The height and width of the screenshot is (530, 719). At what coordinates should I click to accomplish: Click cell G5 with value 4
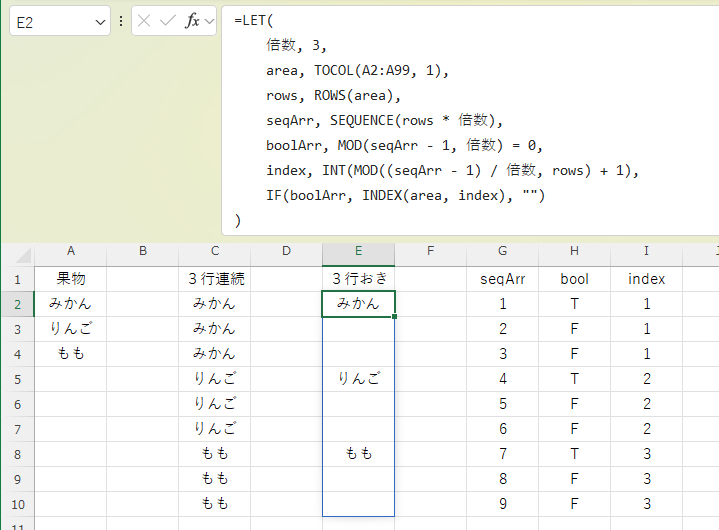[x=503, y=379]
